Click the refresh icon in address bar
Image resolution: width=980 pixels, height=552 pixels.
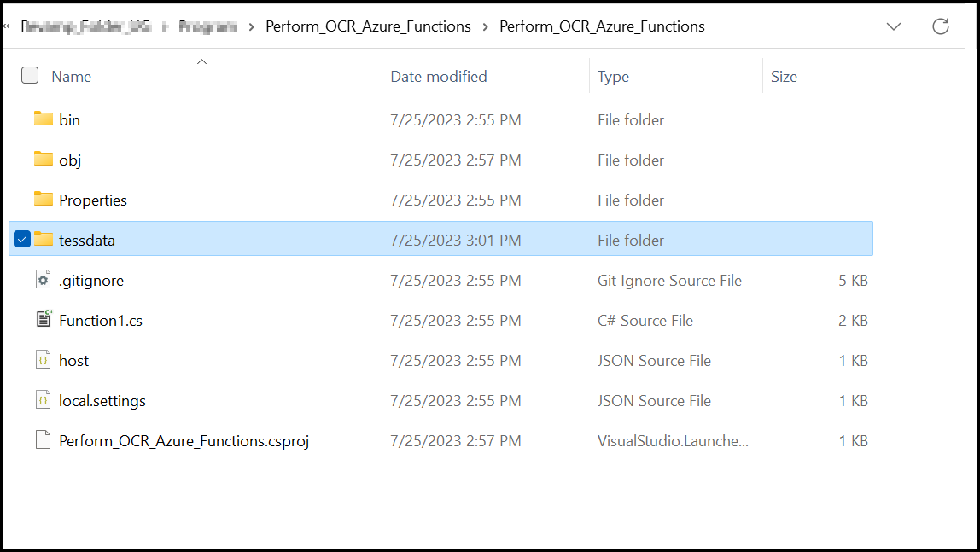[941, 26]
